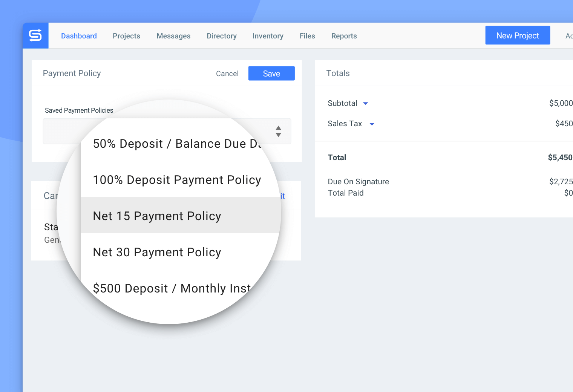Choose 100% Deposit Payment Policy

coord(177,180)
